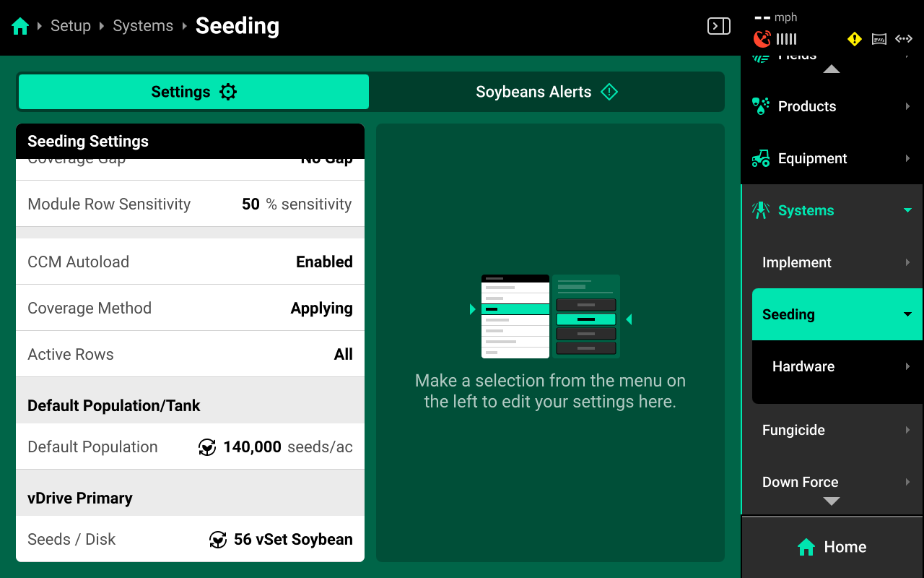Open the yellow warning alert icon
The height and width of the screenshot is (578, 924).
click(x=855, y=39)
